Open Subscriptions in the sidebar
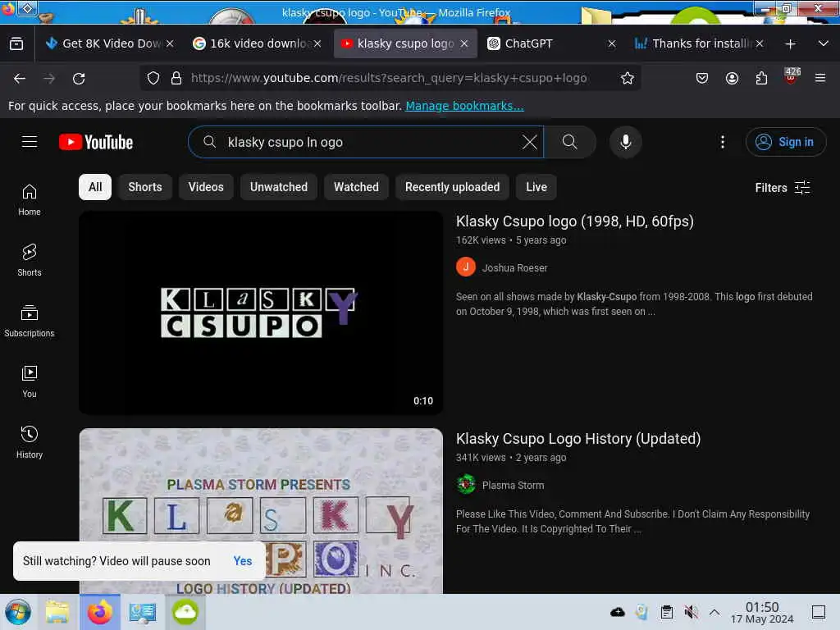 pyautogui.click(x=30, y=322)
